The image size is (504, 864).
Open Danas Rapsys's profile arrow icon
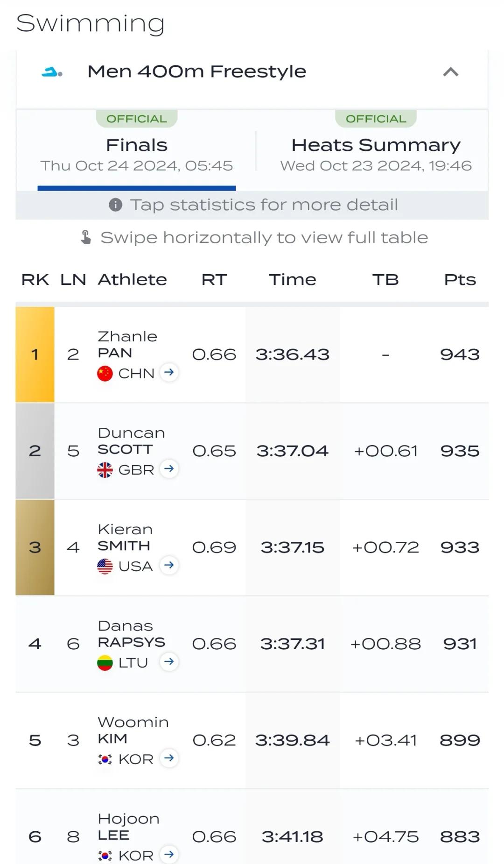pyautogui.click(x=169, y=661)
